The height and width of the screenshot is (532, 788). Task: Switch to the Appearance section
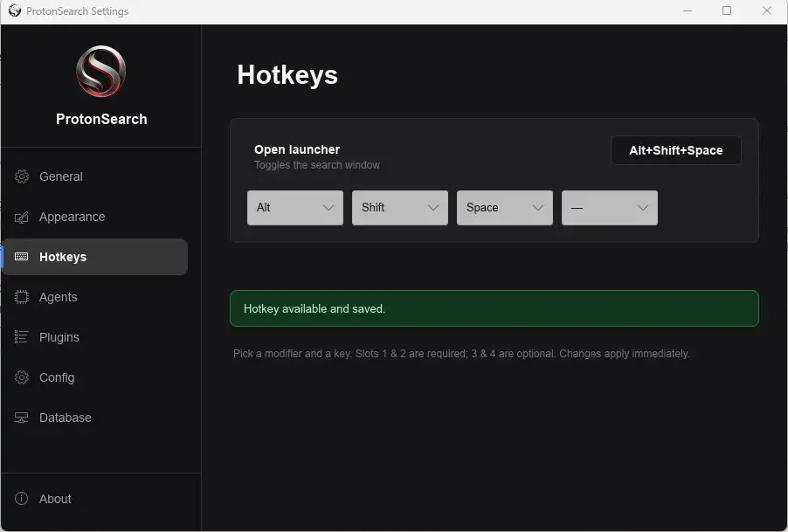(95, 217)
